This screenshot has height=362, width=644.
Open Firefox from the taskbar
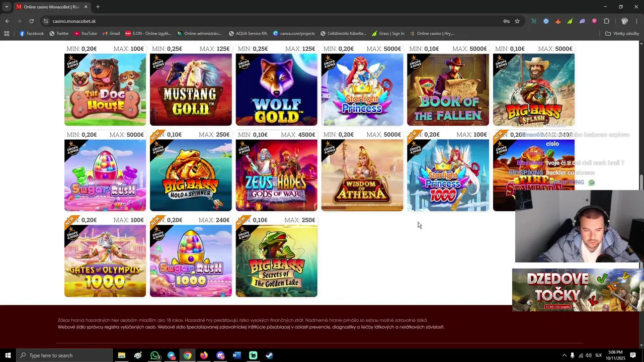point(204,355)
